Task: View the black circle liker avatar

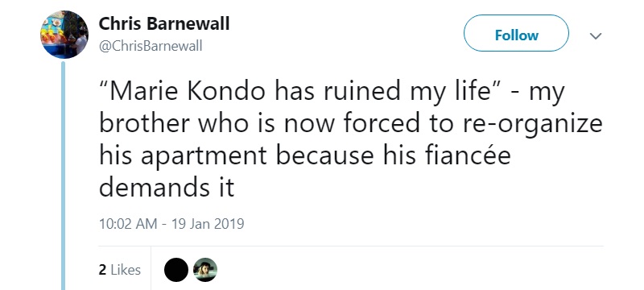Action: pyautogui.click(x=176, y=270)
